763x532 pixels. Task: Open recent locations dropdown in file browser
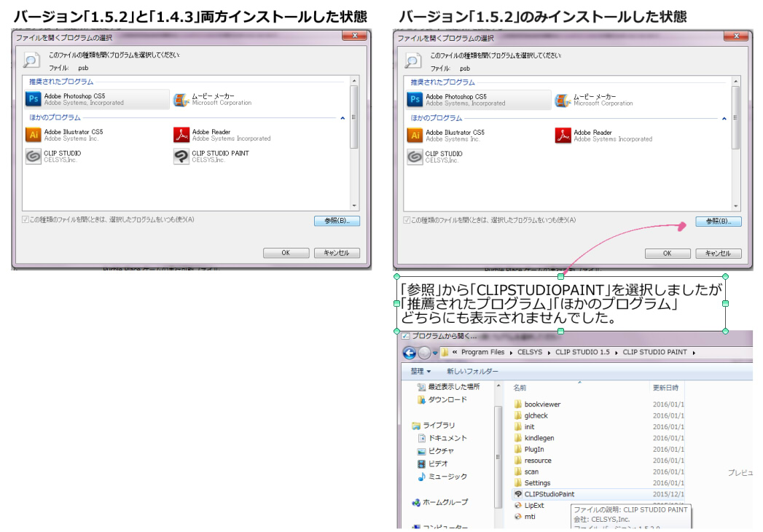click(435, 353)
